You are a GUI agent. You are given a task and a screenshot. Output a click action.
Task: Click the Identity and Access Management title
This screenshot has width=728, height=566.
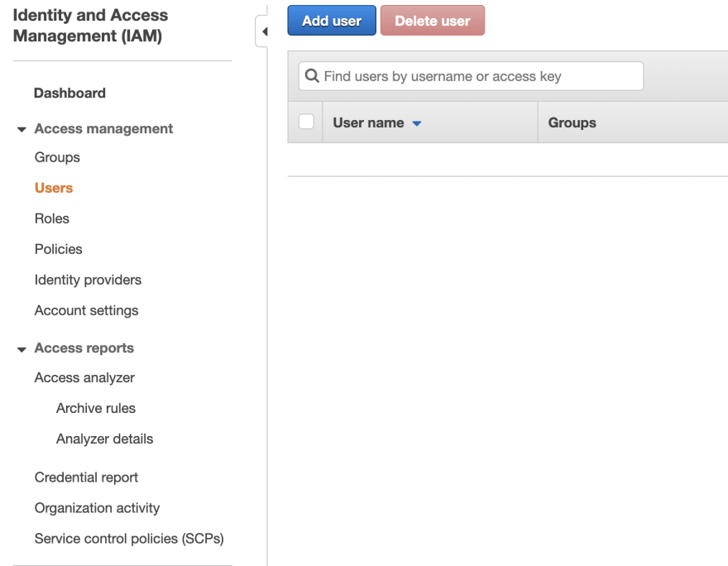(90, 25)
